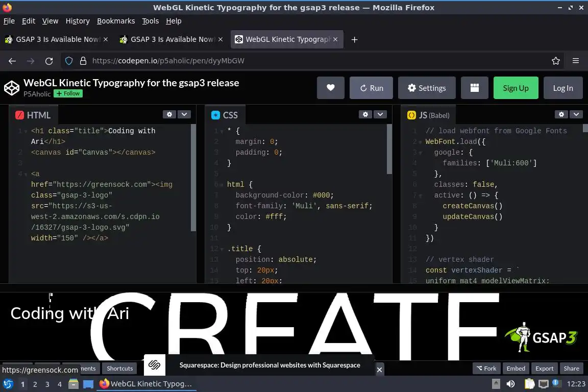Screen dimensions: 588x392
Task: Click the Log In button
Action: click(x=563, y=88)
